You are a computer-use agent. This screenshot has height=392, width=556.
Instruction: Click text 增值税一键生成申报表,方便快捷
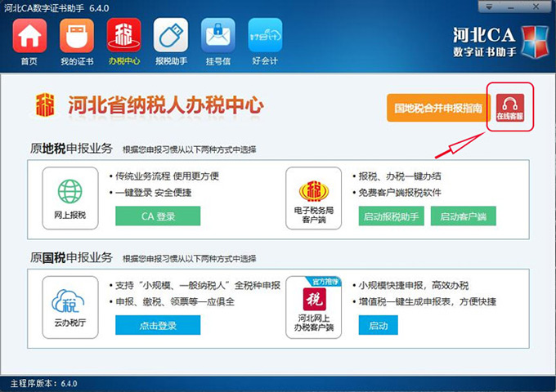click(428, 301)
